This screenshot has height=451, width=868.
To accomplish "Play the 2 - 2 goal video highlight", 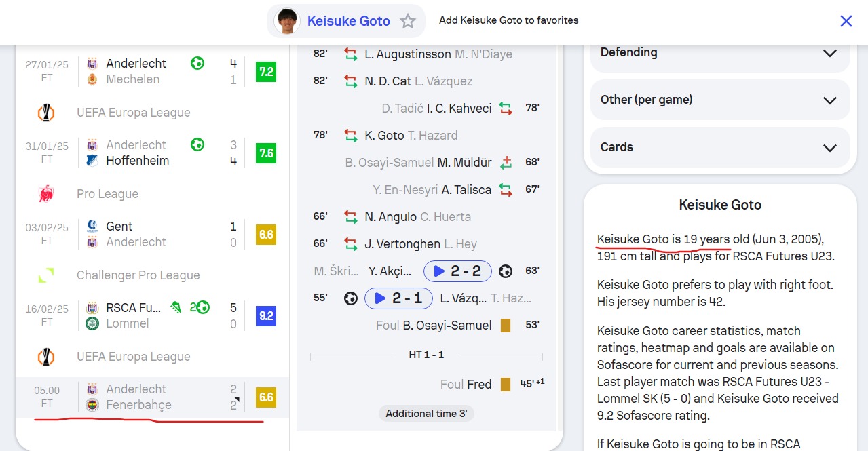I will pos(457,271).
